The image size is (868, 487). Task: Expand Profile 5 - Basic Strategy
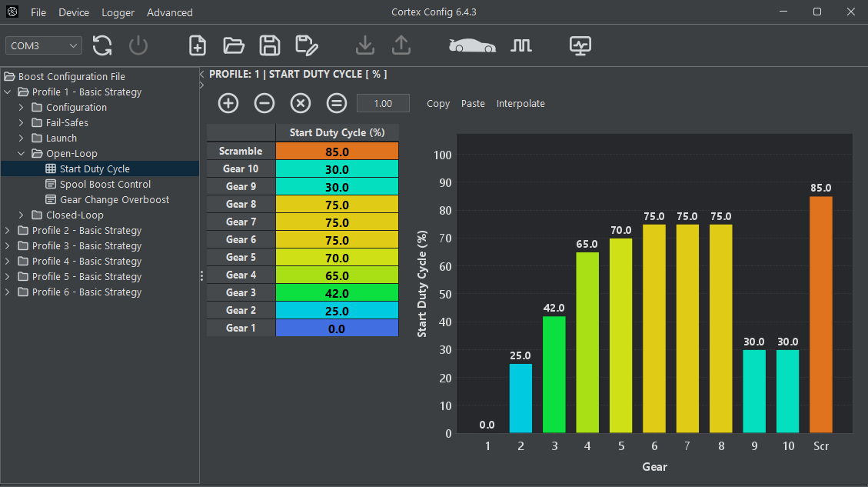[x=8, y=276]
